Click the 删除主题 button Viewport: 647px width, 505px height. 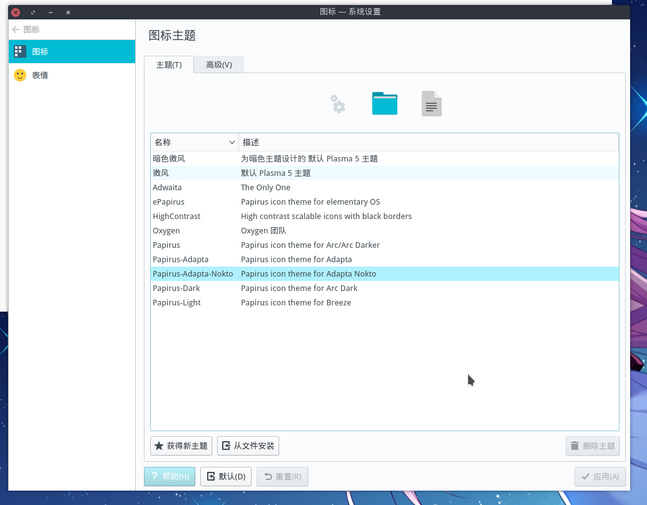tap(593, 446)
